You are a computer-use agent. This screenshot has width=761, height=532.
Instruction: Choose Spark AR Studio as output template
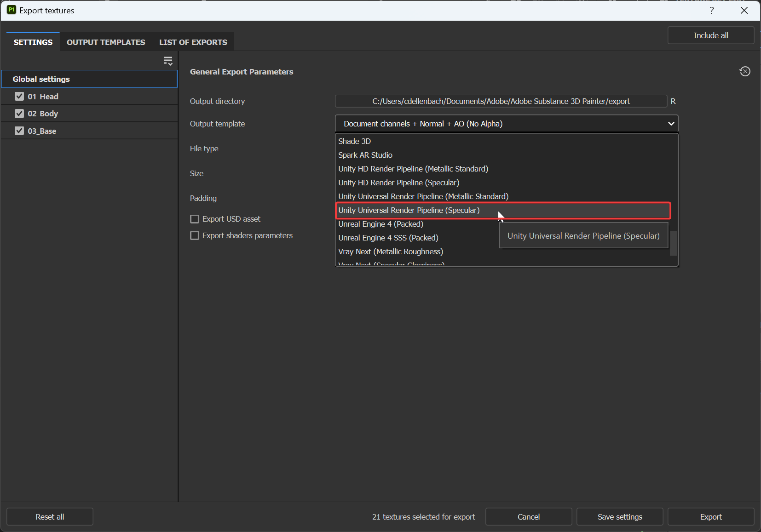coord(365,155)
